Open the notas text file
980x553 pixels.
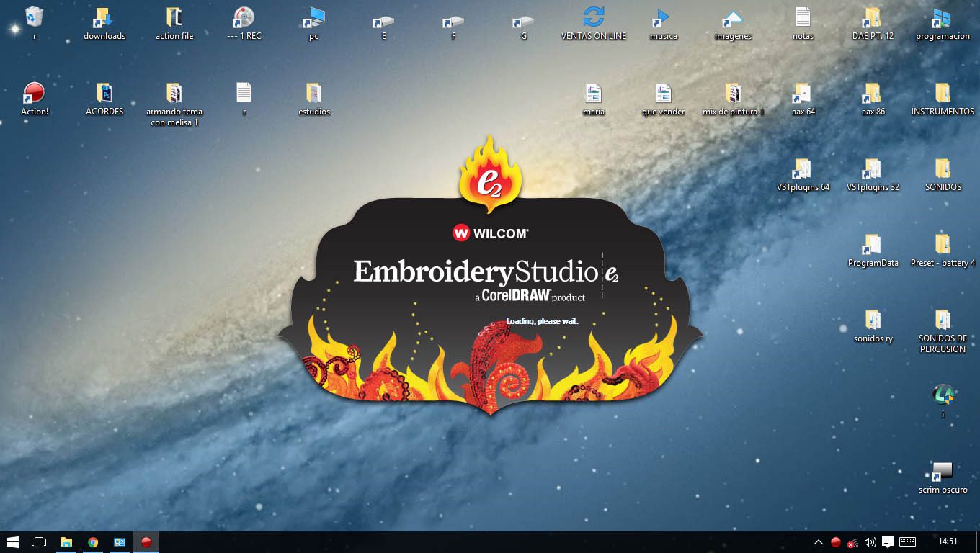(802, 17)
